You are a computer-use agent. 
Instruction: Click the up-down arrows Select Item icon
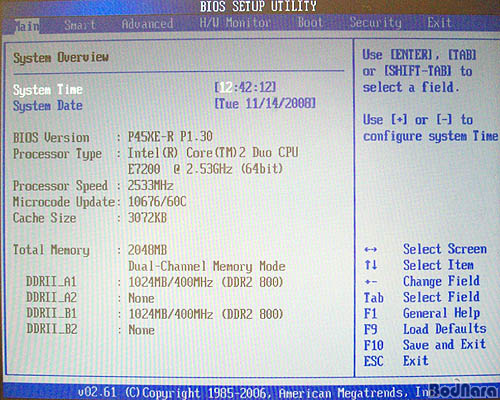tap(371, 265)
